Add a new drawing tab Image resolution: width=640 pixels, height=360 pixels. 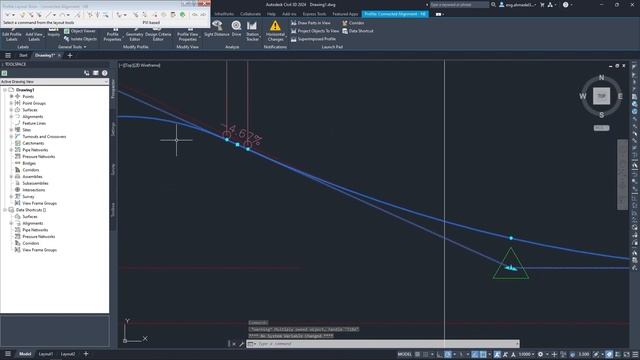tap(70, 55)
